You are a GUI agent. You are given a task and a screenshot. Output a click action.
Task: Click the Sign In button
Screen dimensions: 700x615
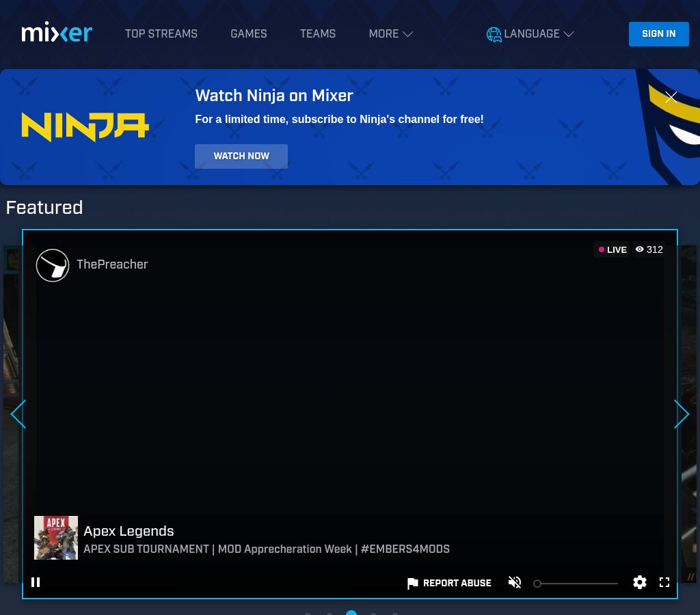click(658, 34)
